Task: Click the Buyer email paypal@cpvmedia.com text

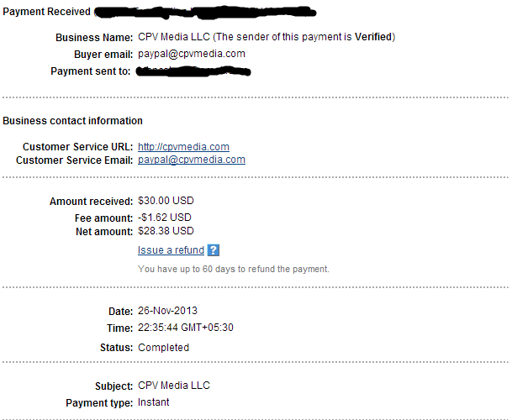Action: (192, 54)
